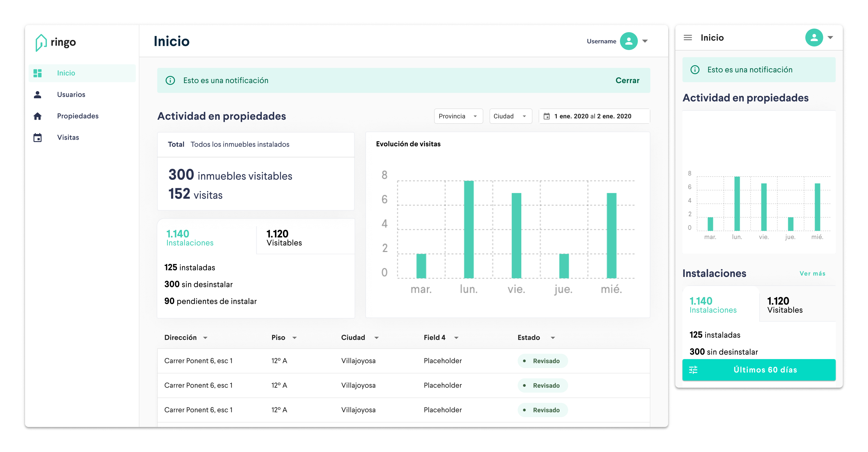Click 'Esto es una notificación' in mobile view
The height and width of the screenshot is (452, 868).
(750, 70)
